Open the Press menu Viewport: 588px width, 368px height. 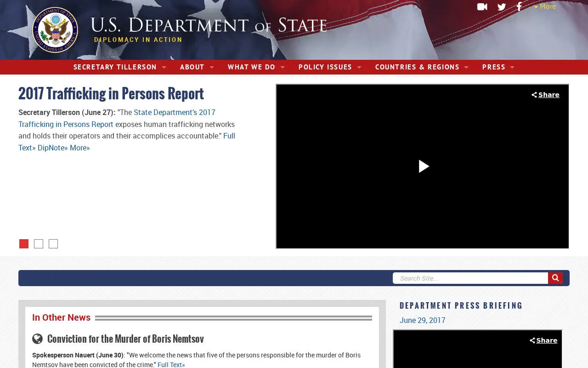pyautogui.click(x=498, y=67)
